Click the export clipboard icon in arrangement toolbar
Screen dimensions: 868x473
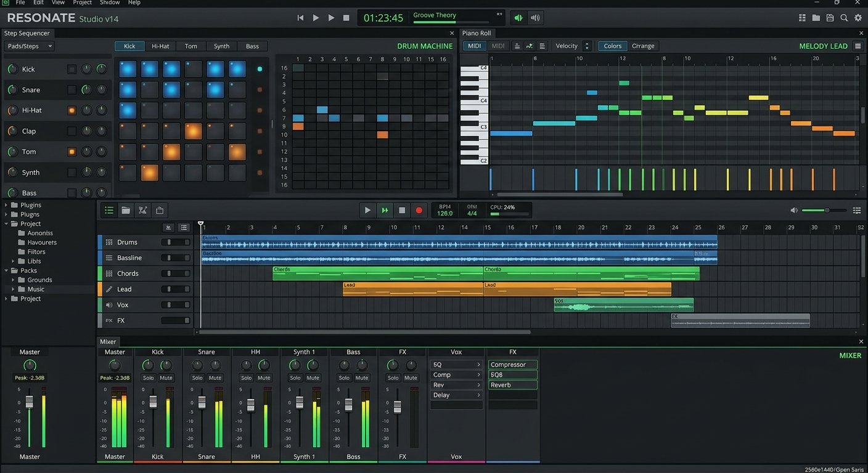click(160, 211)
